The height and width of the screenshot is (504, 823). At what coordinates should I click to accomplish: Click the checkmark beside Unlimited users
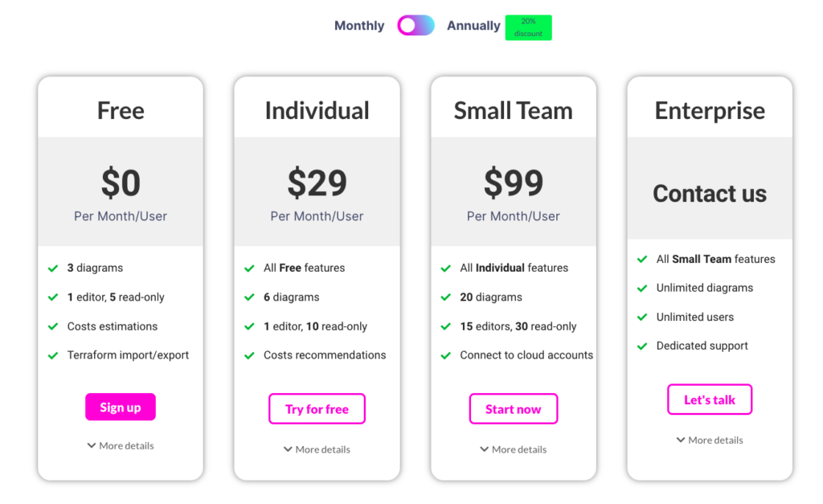click(642, 317)
